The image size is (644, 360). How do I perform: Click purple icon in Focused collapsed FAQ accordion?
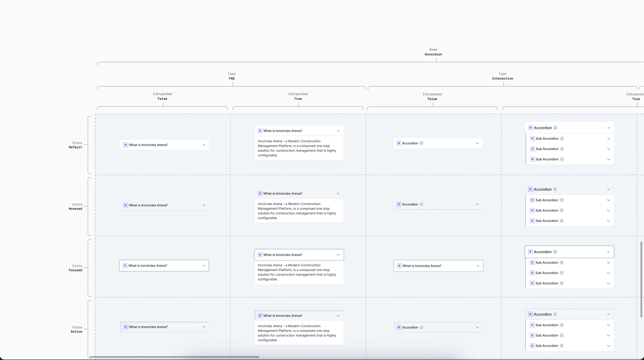(x=125, y=266)
